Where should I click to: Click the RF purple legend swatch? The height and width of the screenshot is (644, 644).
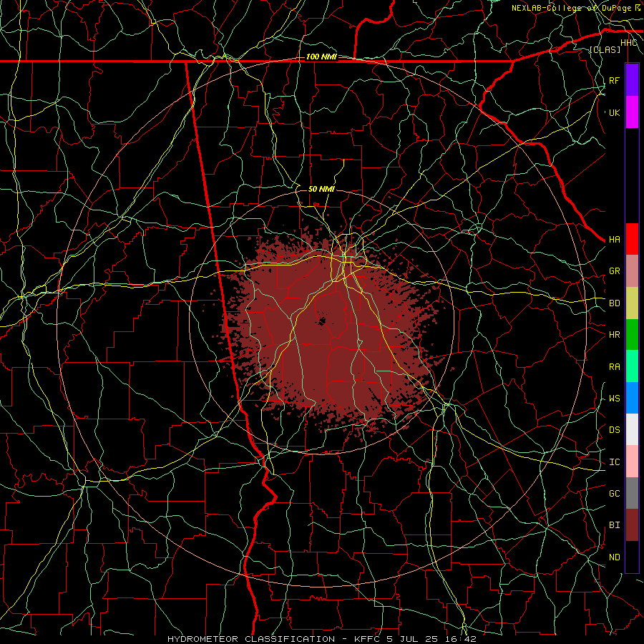click(x=632, y=80)
